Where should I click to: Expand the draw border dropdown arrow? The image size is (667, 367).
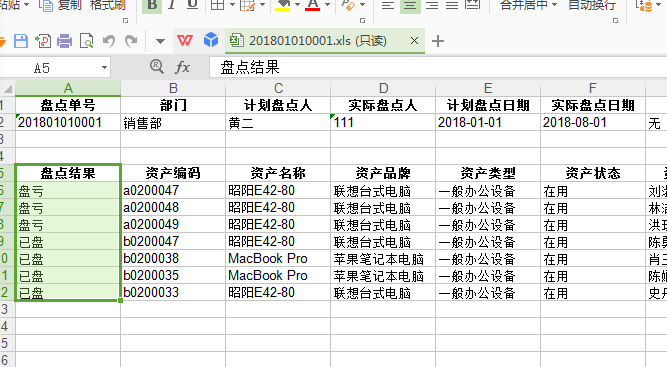point(262,5)
